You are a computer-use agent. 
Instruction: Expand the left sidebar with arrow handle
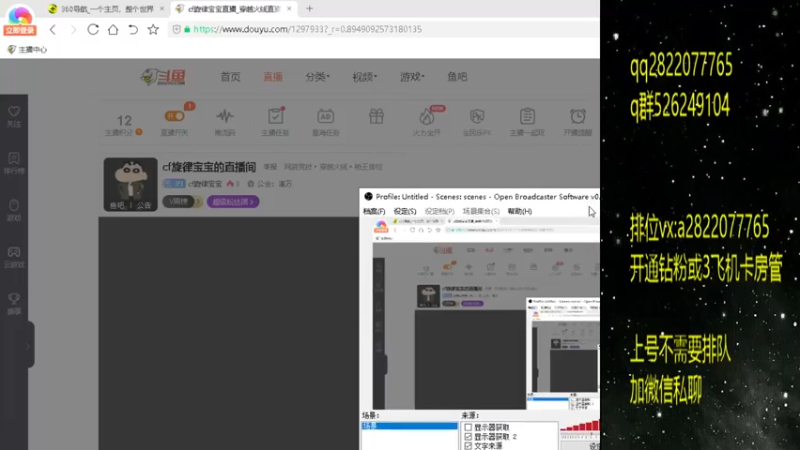28,346
